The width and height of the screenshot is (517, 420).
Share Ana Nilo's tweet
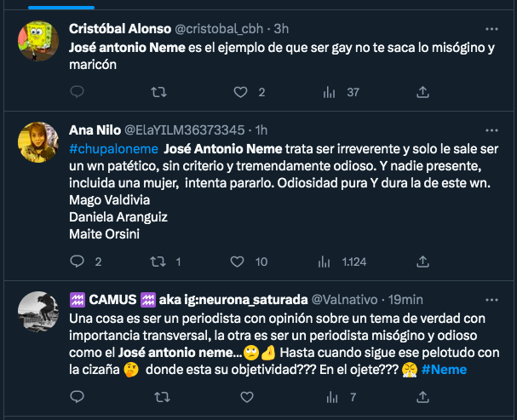click(x=410, y=262)
